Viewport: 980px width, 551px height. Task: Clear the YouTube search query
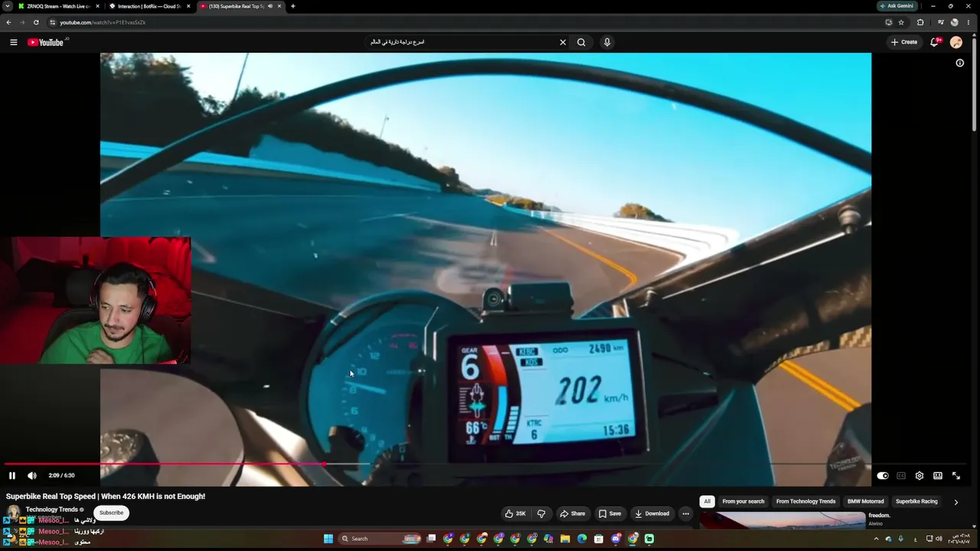tap(563, 42)
